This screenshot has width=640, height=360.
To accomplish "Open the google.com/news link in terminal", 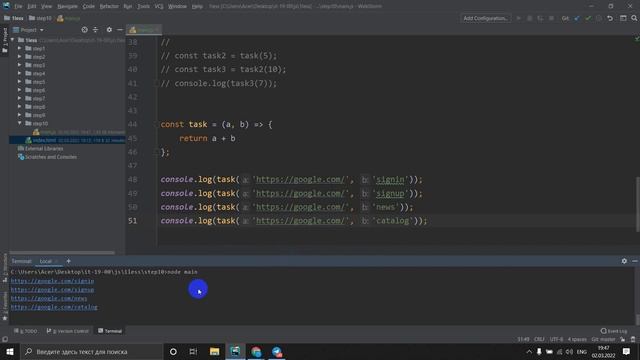I will point(49,298).
